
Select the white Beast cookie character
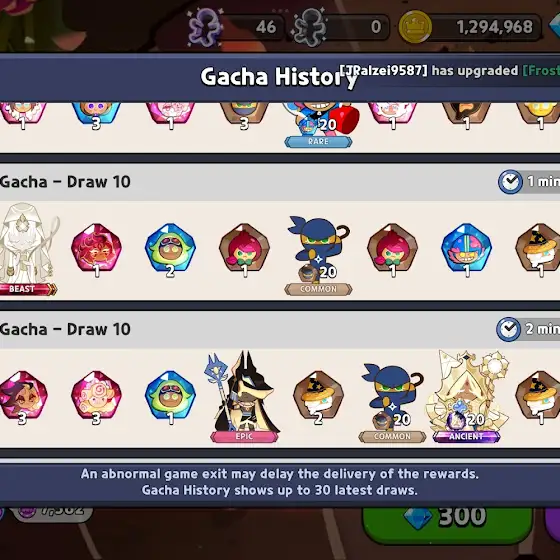(28, 244)
